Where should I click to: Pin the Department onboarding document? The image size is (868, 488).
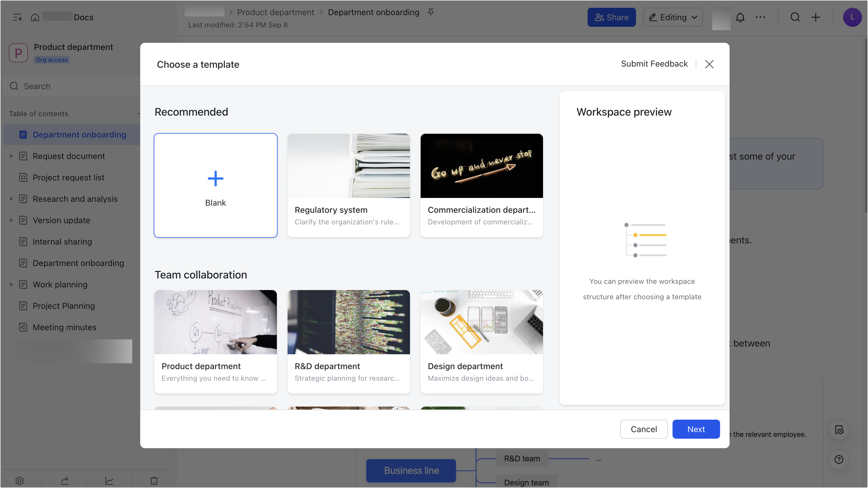431,12
